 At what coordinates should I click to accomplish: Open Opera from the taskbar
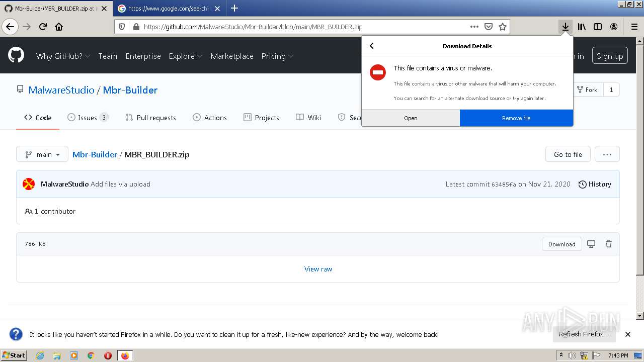pos(108,355)
